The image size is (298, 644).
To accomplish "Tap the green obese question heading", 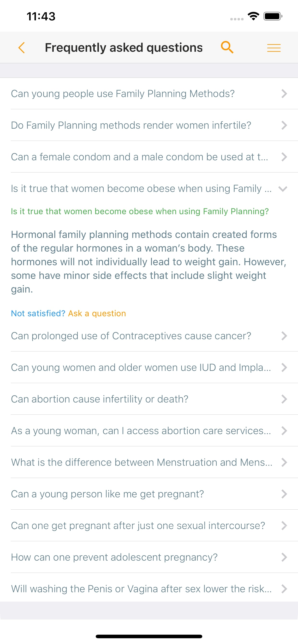I will click(140, 212).
